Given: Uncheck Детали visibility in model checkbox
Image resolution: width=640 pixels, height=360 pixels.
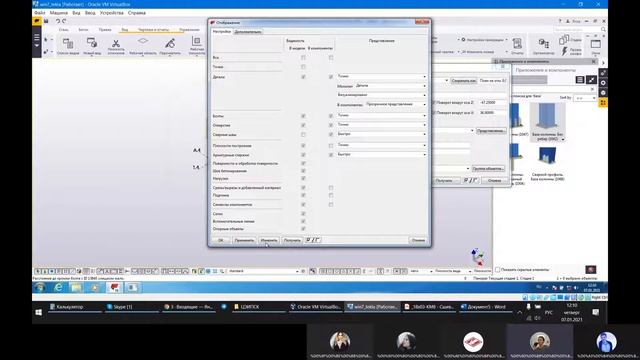Looking at the screenshot, I should coord(303,77).
